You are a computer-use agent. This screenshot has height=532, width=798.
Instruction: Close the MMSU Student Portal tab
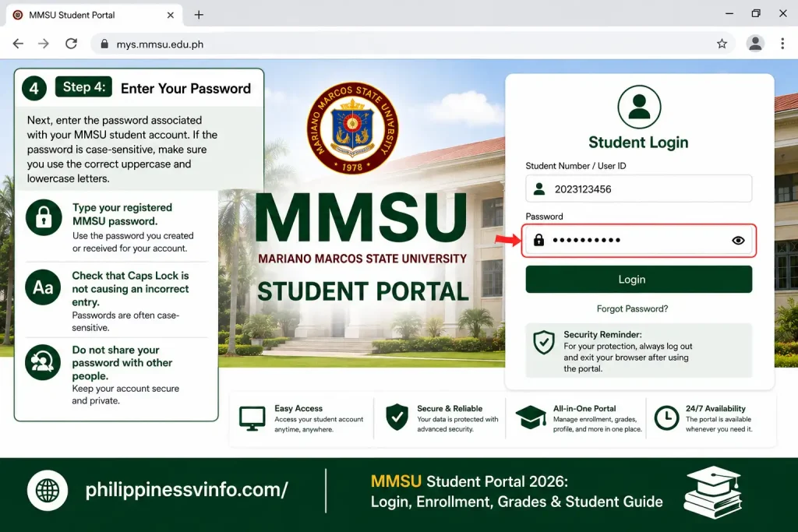[171, 16]
